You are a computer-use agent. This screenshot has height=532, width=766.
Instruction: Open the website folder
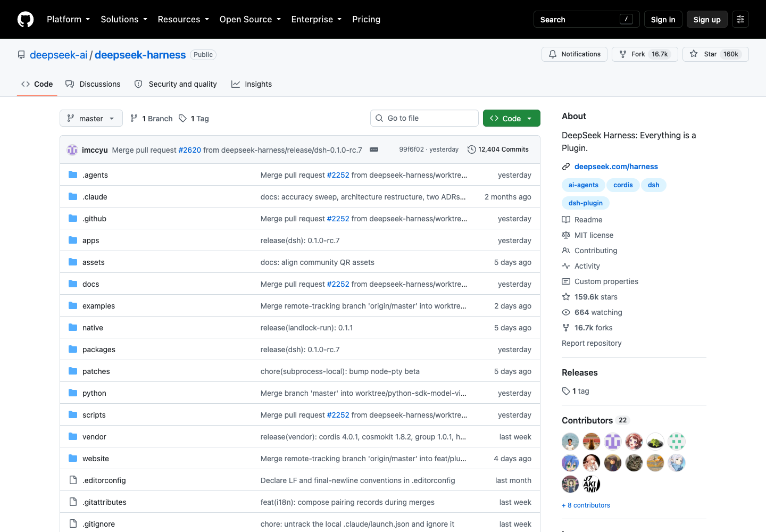96,459
